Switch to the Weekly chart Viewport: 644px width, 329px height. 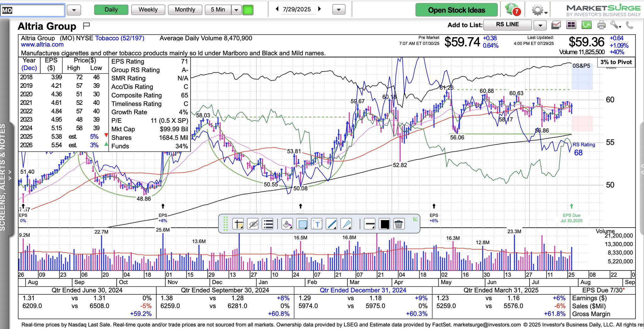(x=148, y=10)
